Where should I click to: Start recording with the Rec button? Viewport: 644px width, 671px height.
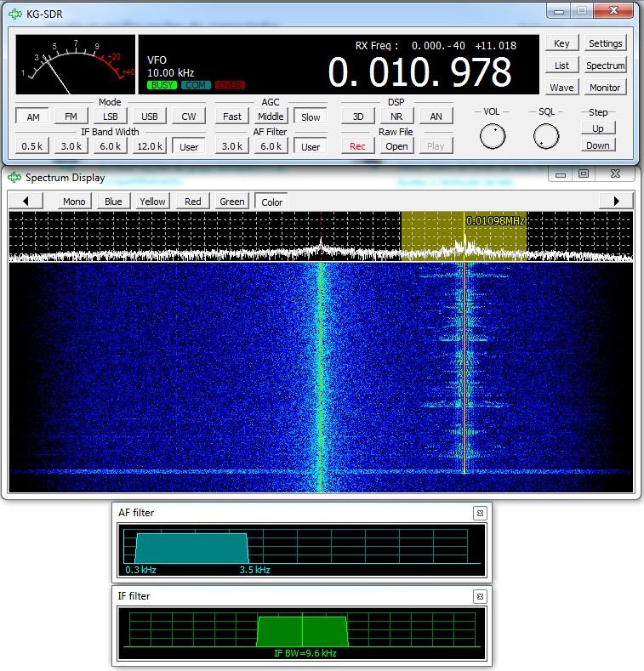click(x=357, y=146)
